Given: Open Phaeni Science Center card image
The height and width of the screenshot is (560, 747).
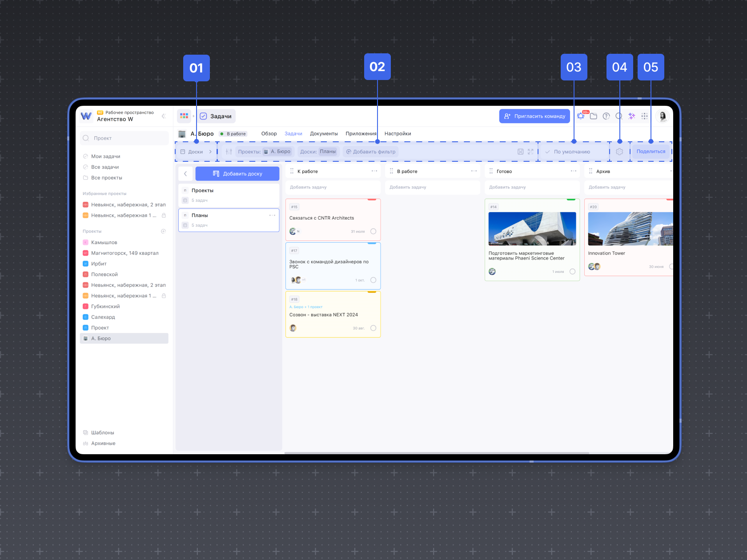Looking at the screenshot, I should pyautogui.click(x=532, y=228).
